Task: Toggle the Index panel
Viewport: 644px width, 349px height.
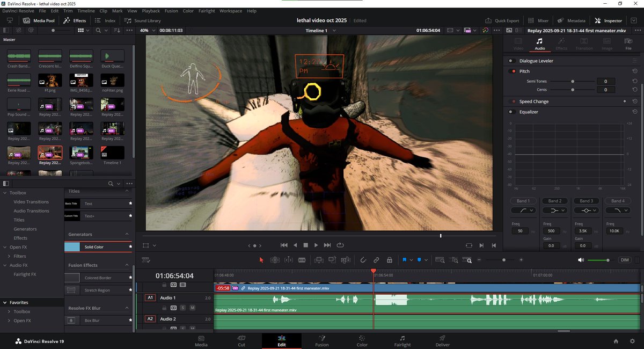Action: (x=105, y=20)
